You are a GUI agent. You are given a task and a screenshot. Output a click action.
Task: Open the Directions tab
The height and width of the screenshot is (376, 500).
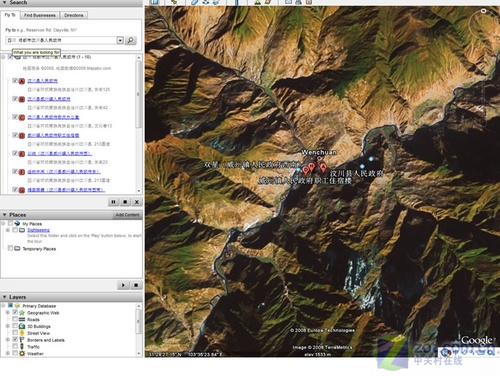point(74,15)
